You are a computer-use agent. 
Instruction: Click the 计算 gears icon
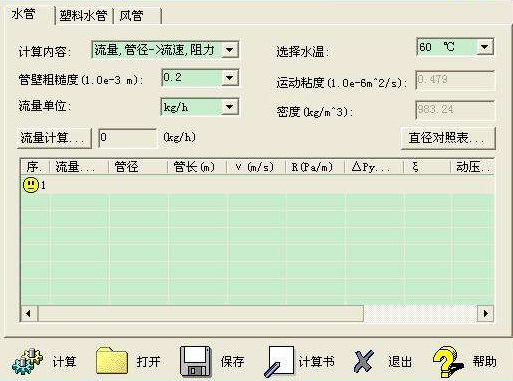(x=28, y=362)
